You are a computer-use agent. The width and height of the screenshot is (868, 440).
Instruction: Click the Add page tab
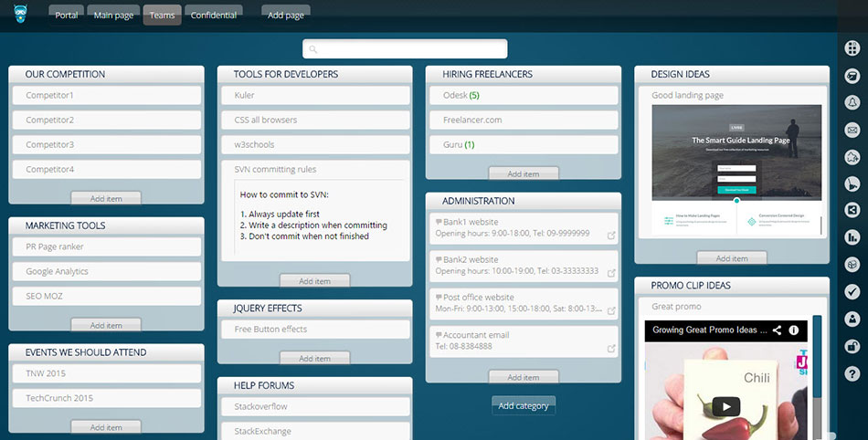click(x=285, y=16)
